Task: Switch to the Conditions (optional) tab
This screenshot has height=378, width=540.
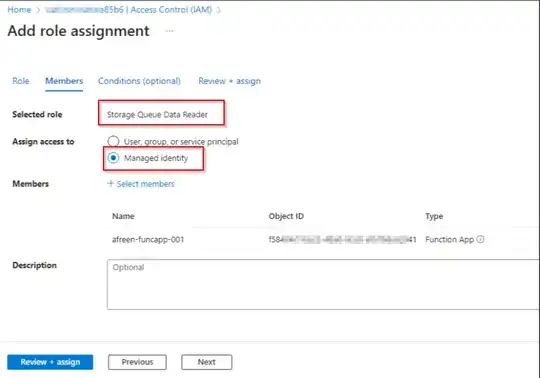Action: 139,81
